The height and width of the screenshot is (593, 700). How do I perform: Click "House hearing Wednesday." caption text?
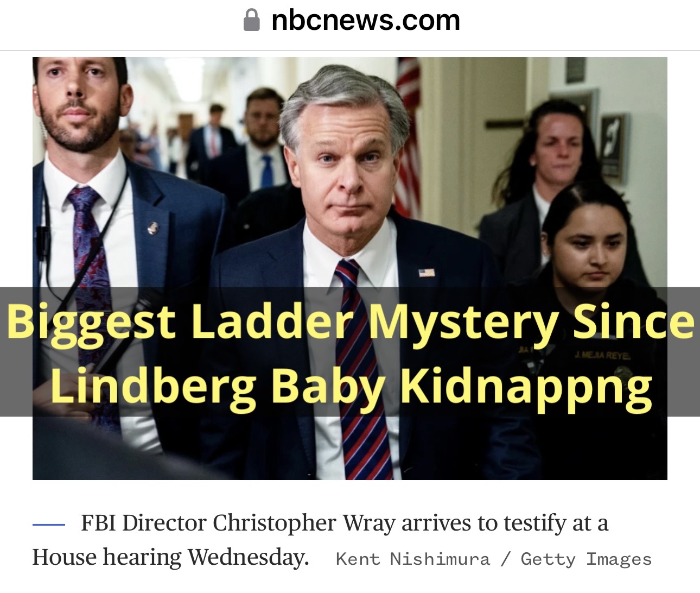tap(170, 557)
